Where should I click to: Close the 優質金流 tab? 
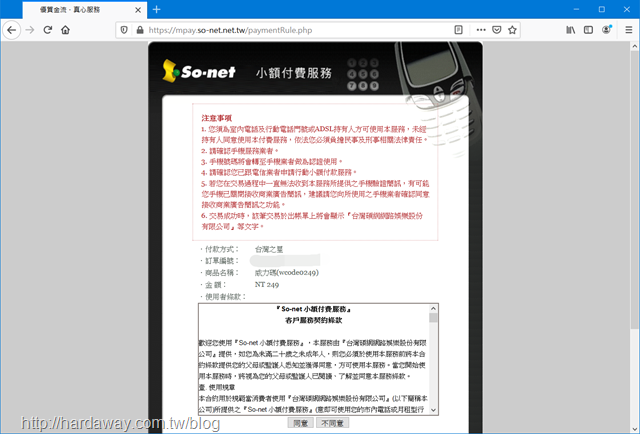(138, 10)
